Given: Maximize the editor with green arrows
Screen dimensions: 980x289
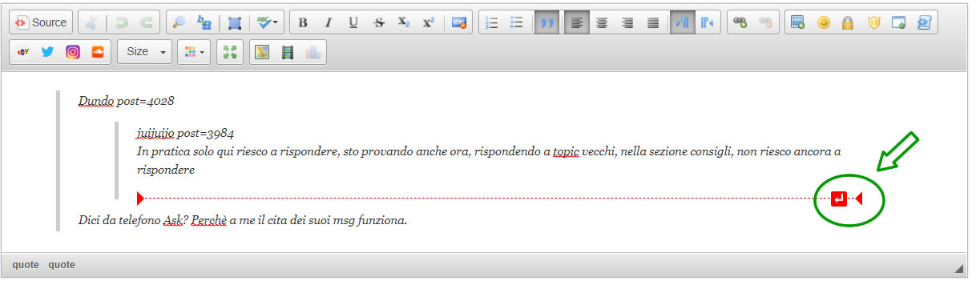Looking at the screenshot, I should [x=231, y=52].
